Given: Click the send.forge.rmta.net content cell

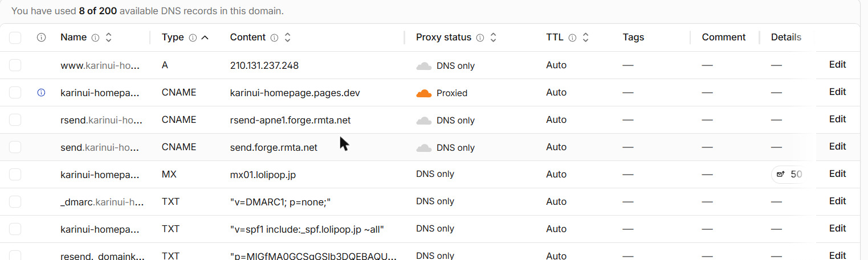Looking at the screenshot, I should tap(274, 147).
